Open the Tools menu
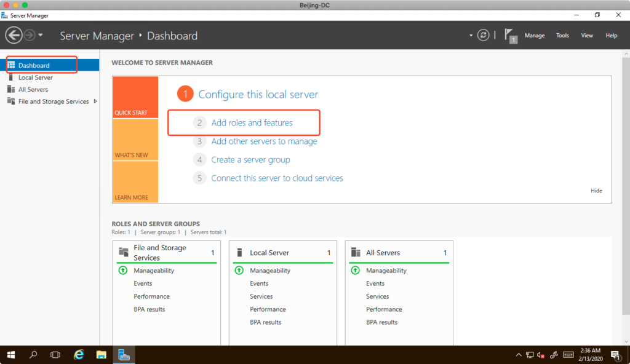Image resolution: width=630 pixels, height=364 pixels. 562,36
